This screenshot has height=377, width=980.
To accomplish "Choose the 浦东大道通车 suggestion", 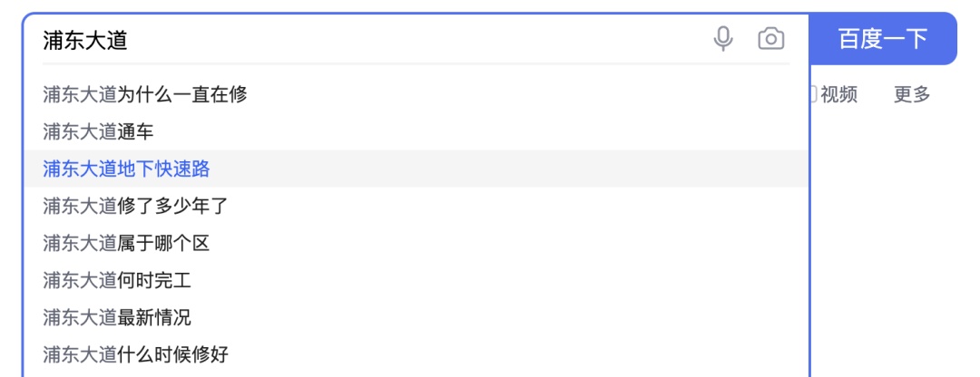I will (98, 131).
